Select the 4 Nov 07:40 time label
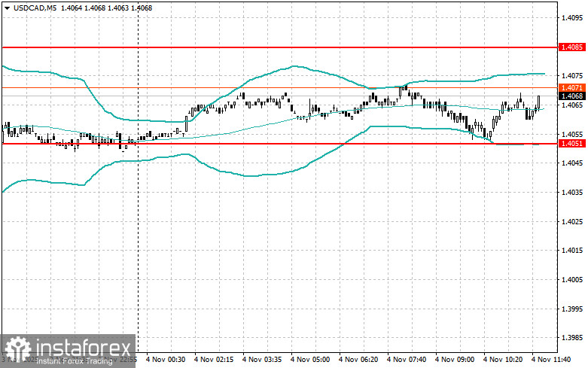Image resolution: width=588 pixels, height=368 pixels. click(407, 360)
